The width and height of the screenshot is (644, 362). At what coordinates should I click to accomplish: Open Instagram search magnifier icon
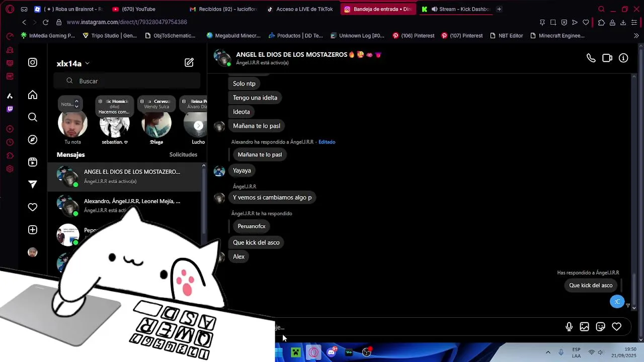pos(33,117)
